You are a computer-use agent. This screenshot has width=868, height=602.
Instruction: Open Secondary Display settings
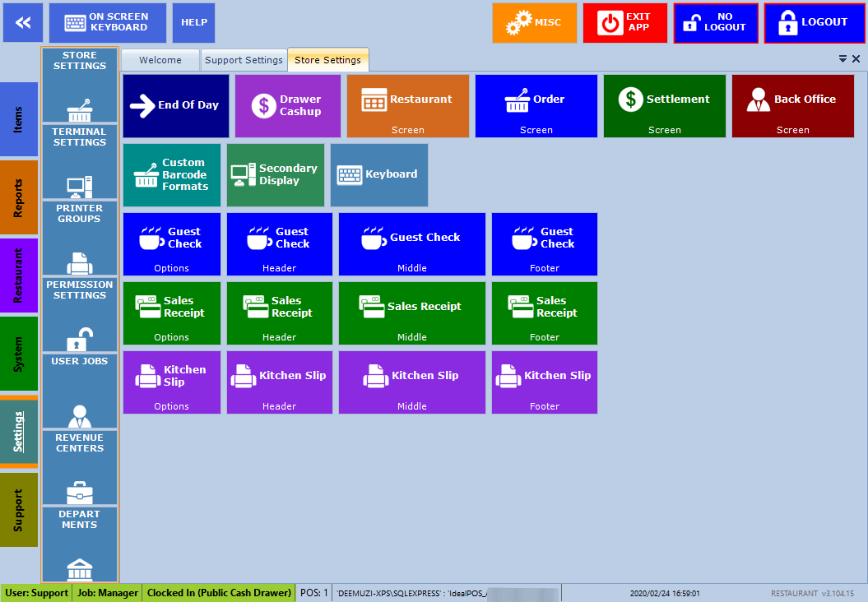pos(276,175)
